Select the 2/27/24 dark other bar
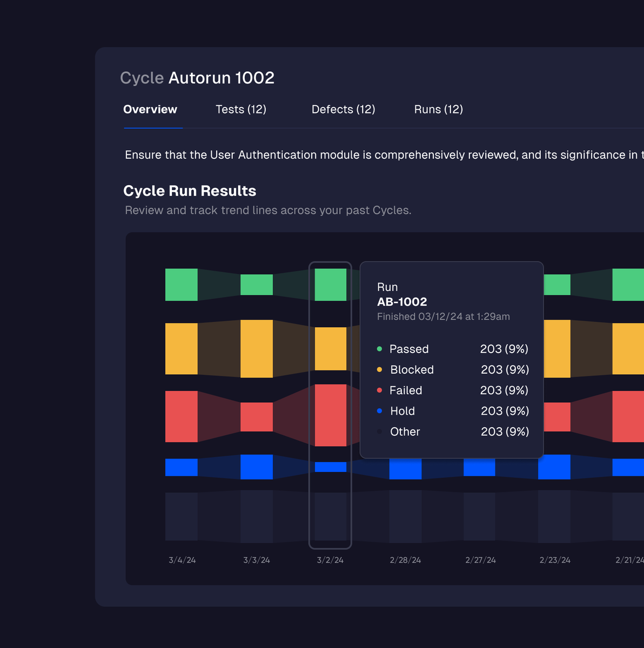Image resolution: width=644 pixels, height=648 pixels. click(479, 516)
